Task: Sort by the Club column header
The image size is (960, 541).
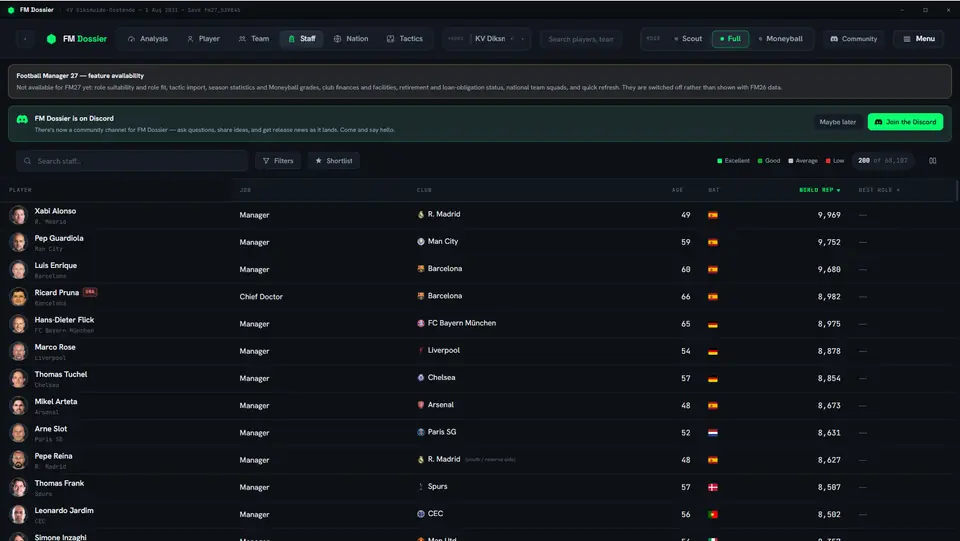Action: tap(424, 190)
